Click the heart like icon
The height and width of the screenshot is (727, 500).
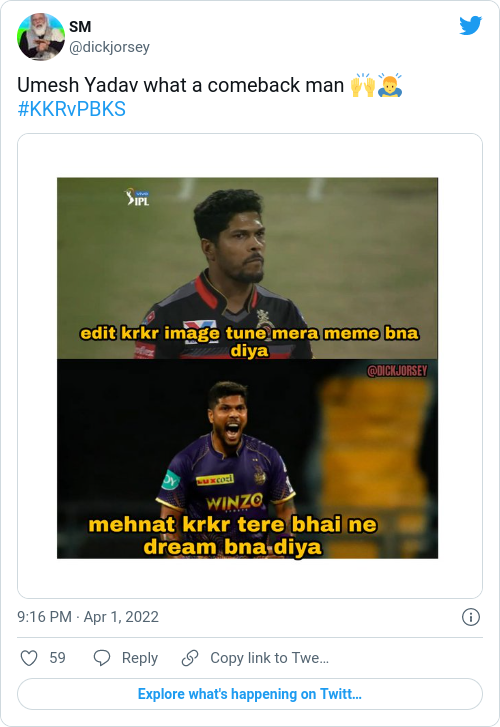pyautogui.click(x=29, y=658)
